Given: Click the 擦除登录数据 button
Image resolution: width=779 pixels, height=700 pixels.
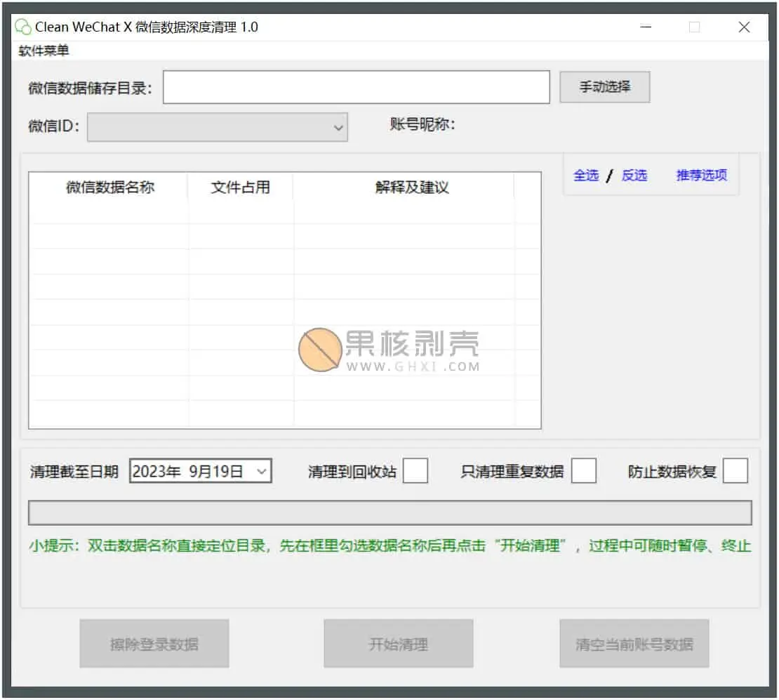Looking at the screenshot, I should 154,644.
